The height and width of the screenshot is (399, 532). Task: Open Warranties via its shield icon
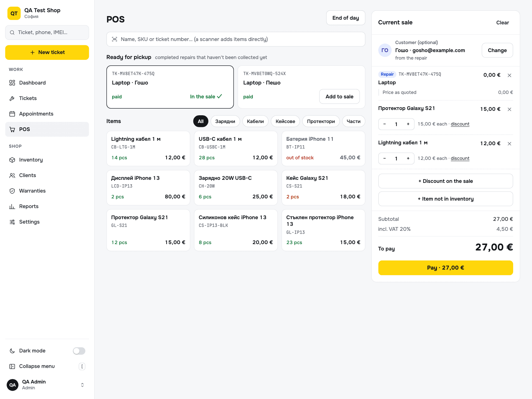click(x=12, y=191)
